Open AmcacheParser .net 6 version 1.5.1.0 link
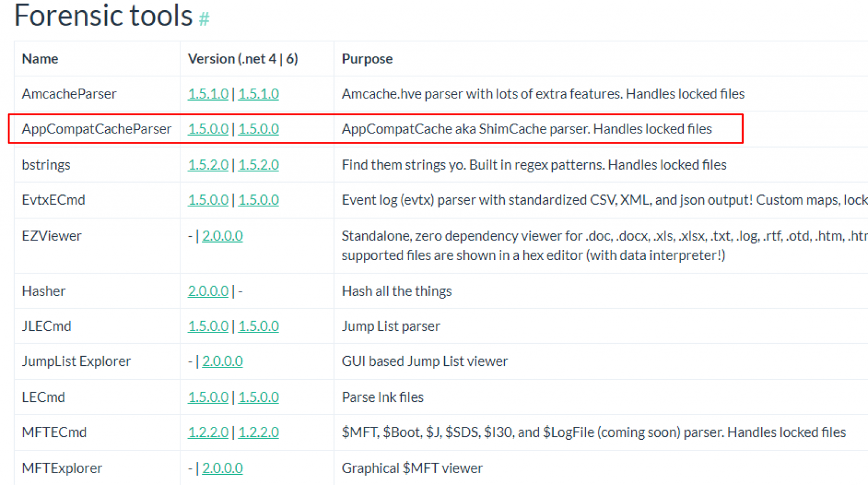This screenshot has height=485, width=868. [x=258, y=94]
